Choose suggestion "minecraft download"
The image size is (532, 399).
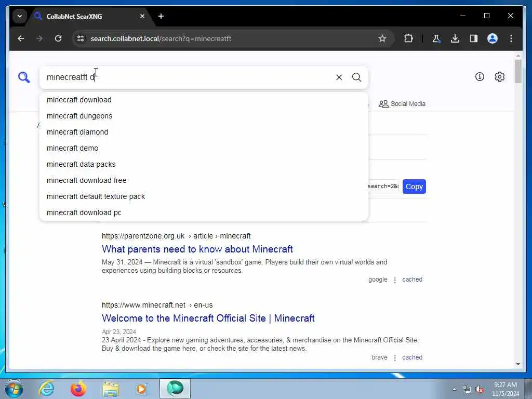click(x=204, y=100)
